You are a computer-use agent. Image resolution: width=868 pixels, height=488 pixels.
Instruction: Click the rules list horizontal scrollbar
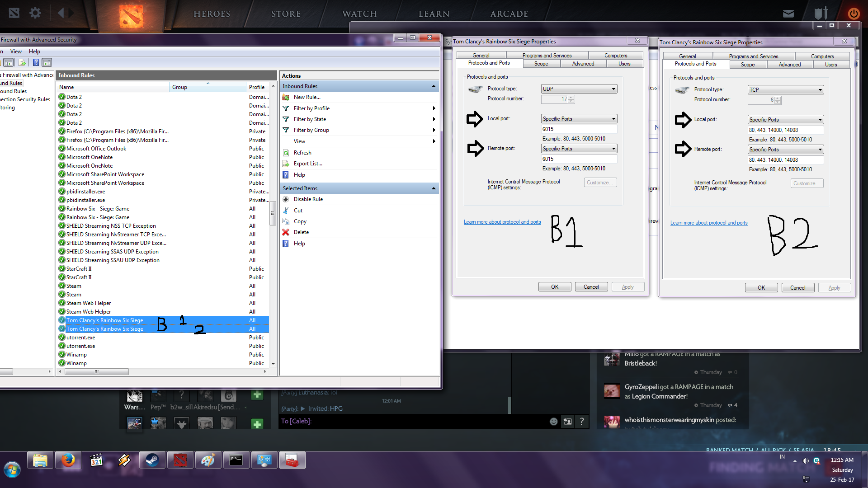click(96, 372)
